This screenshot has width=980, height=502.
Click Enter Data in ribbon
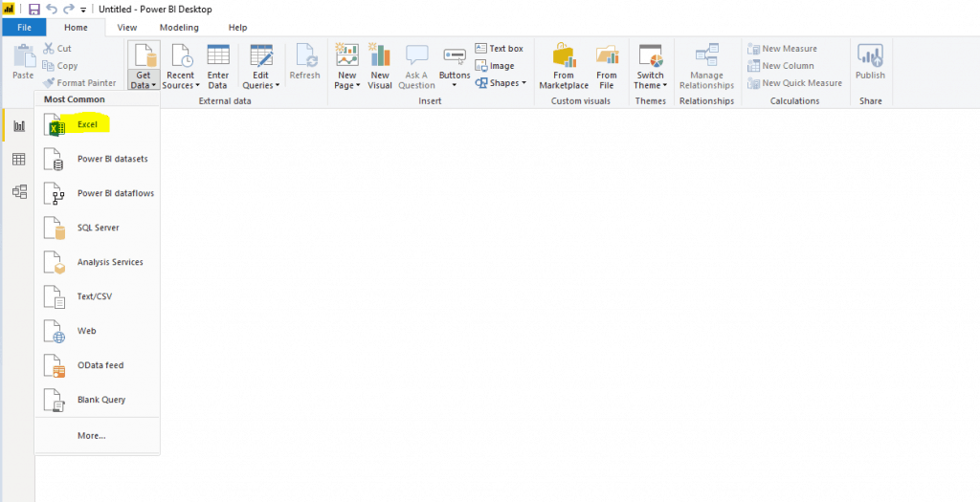218,66
